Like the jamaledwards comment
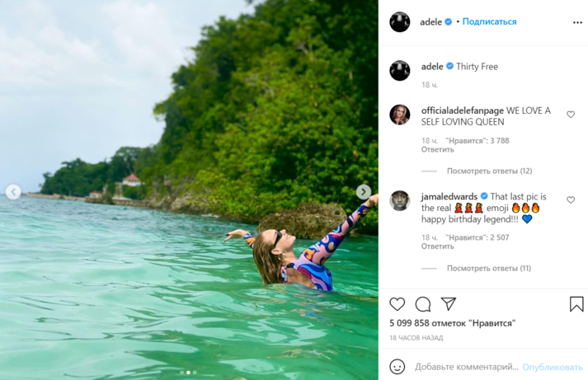This screenshot has height=380, width=588. pos(571,200)
